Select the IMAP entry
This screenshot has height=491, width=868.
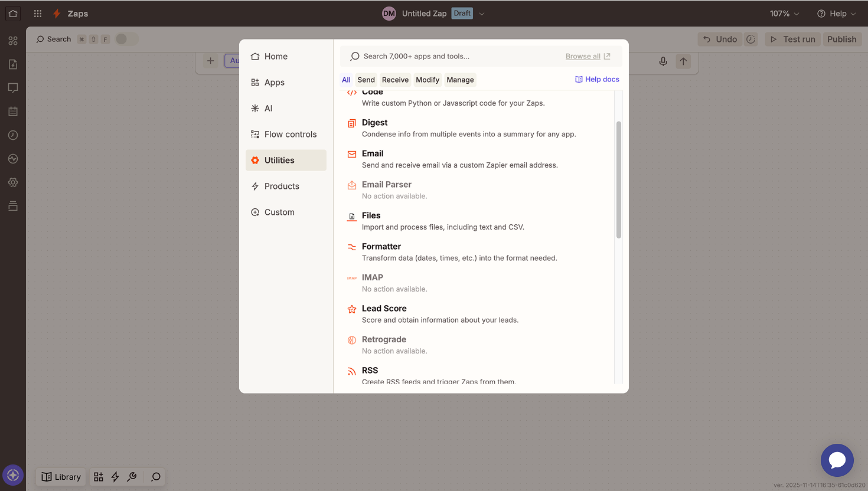tap(477, 283)
